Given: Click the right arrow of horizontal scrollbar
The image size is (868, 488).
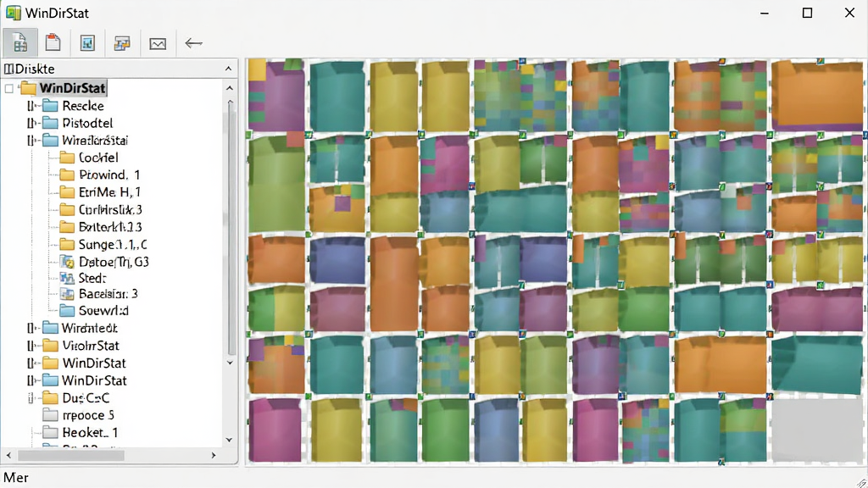Looking at the screenshot, I should tap(214, 455).
